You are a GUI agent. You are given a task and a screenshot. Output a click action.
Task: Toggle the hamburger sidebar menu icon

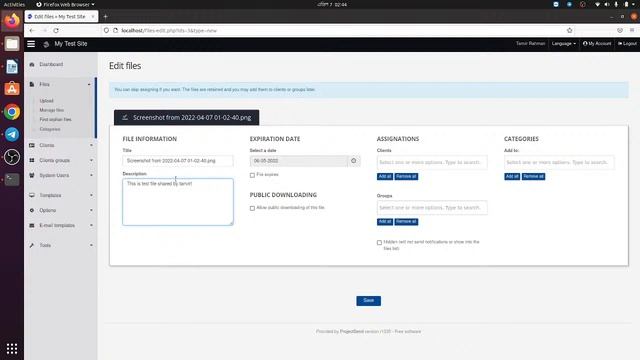31,44
